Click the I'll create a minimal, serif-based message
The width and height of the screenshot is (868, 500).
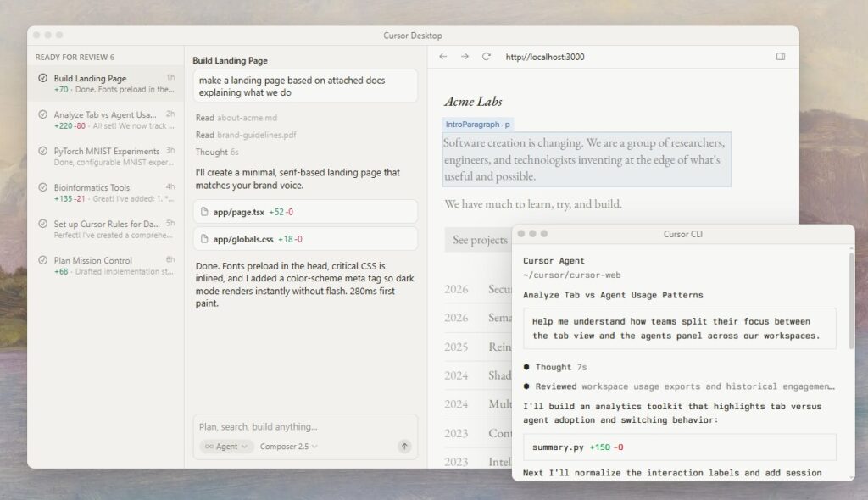pos(298,179)
